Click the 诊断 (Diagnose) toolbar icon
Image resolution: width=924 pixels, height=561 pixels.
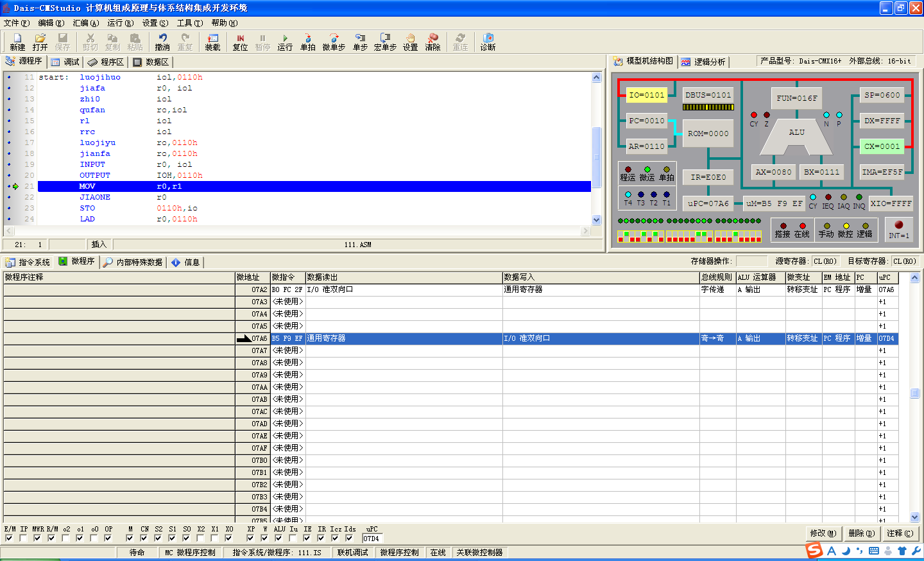coord(488,42)
